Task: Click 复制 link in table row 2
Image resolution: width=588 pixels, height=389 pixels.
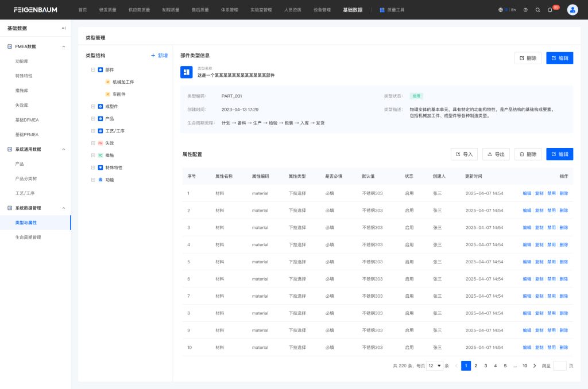Action: pyautogui.click(x=539, y=211)
